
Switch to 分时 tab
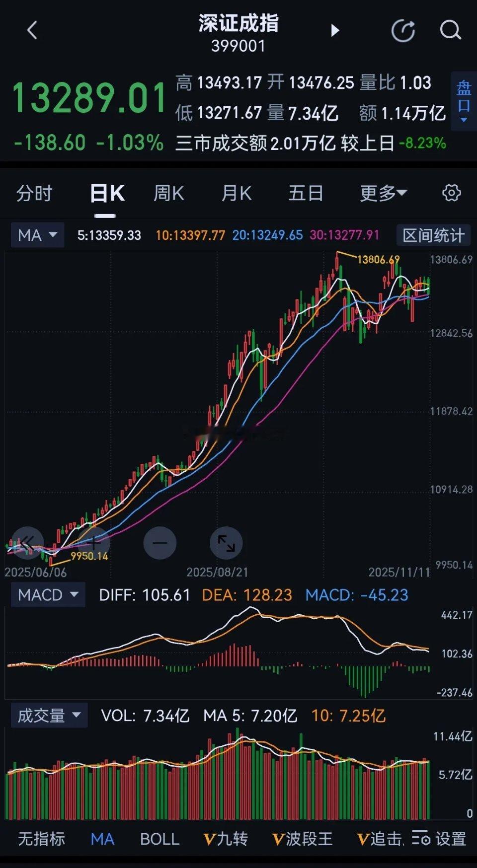pyautogui.click(x=34, y=193)
